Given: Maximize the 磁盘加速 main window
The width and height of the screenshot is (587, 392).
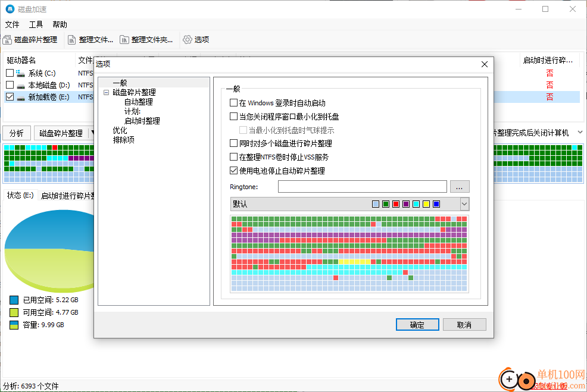Looking at the screenshot, I should point(545,9).
